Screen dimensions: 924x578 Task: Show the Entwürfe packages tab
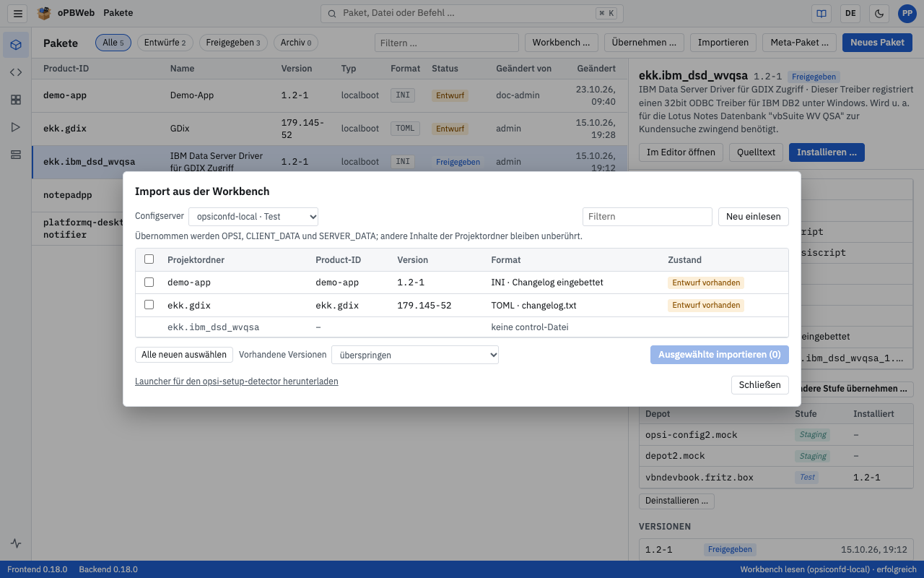coord(165,43)
